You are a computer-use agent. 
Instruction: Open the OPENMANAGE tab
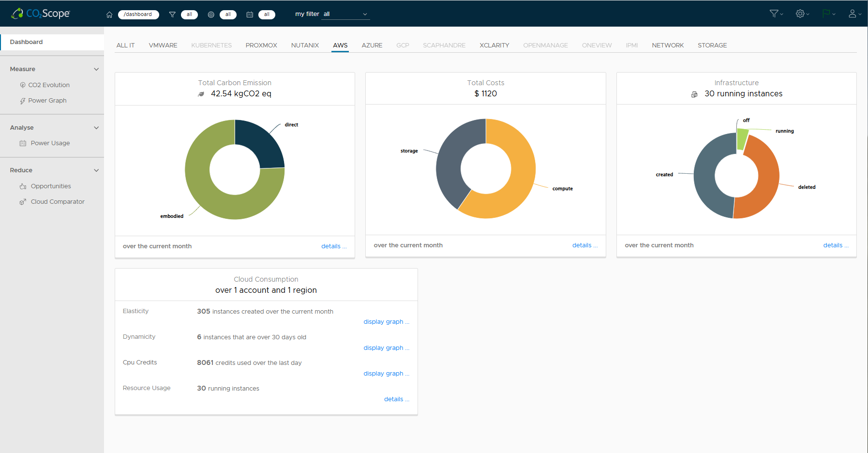[x=545, y=45]
